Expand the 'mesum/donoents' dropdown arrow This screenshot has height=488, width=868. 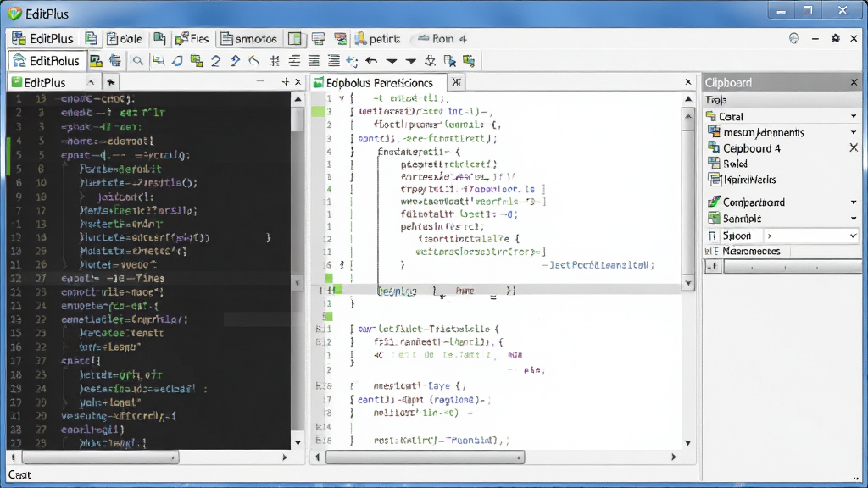854,133
